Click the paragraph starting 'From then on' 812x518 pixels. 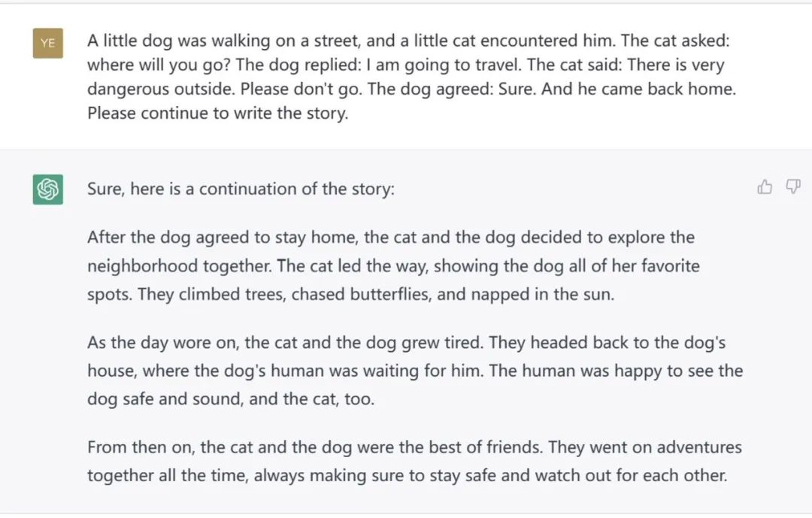tap(414, 461)
